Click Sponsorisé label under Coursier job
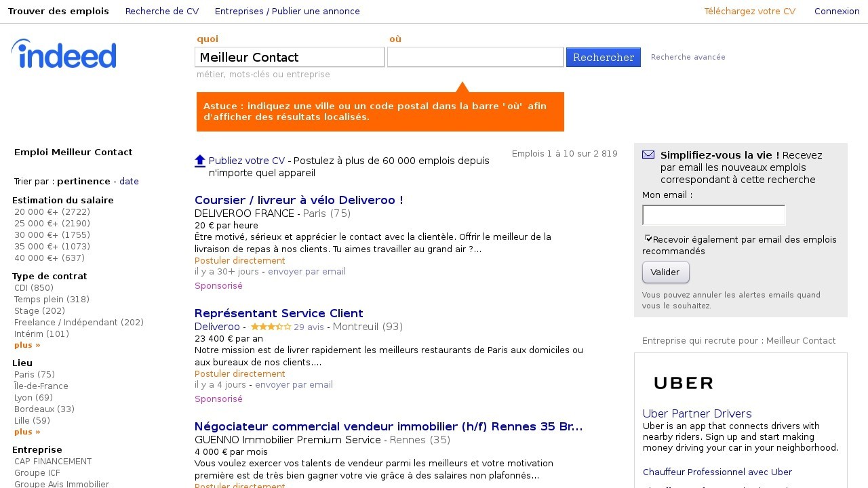 coord(218,286)
